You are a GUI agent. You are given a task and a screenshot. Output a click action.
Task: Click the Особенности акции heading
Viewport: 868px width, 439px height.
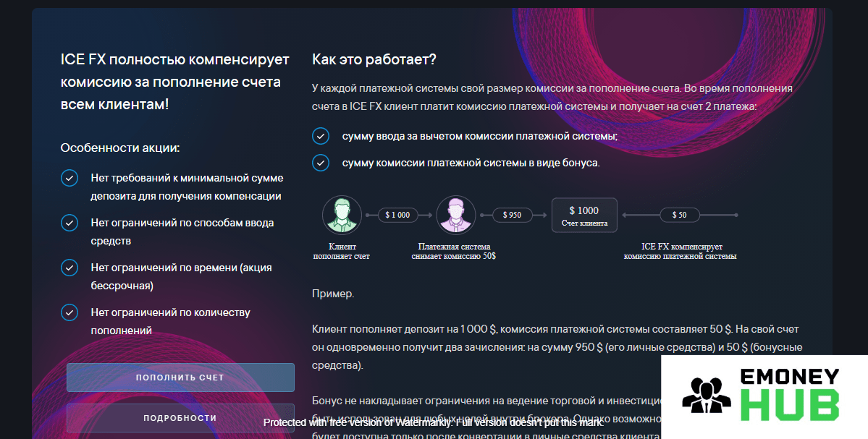tap(120, 148)
